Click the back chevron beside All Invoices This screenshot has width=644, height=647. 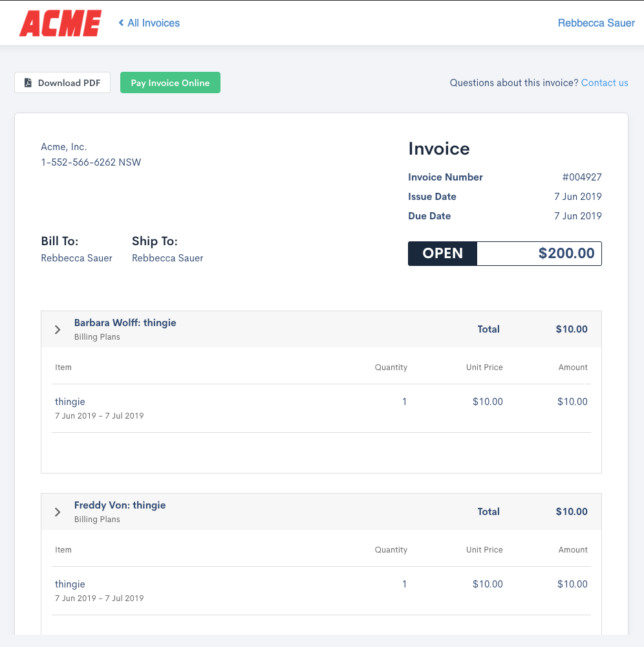(120, 23)
